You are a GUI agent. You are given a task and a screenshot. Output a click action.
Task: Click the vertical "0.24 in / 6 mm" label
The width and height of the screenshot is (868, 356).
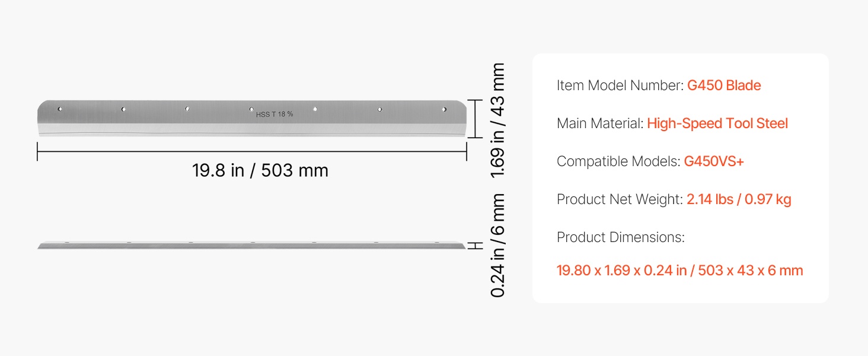[498, 245]
